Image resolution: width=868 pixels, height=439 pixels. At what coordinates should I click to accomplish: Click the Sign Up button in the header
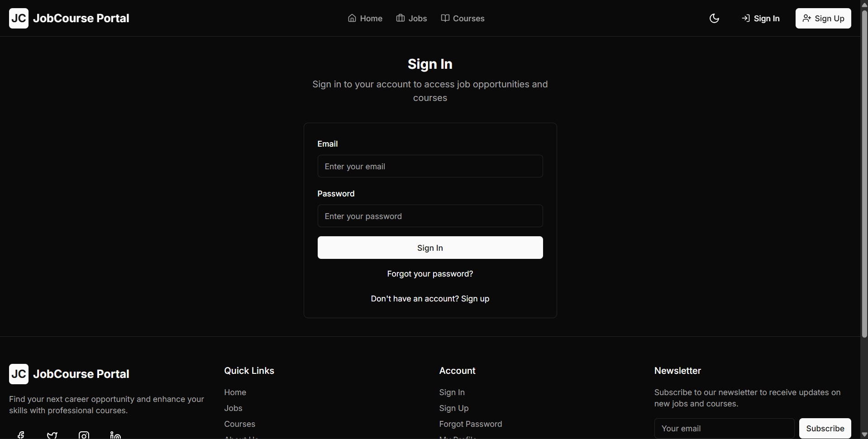coord(823,18)
